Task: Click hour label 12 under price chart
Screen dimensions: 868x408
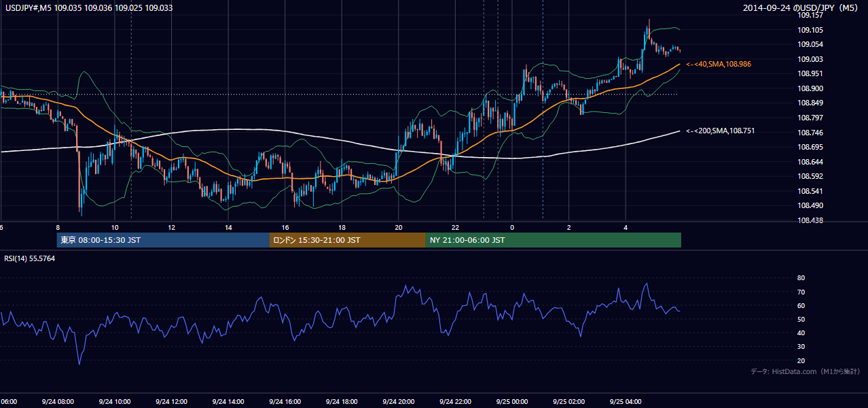Action: click(x=172, y=228)
